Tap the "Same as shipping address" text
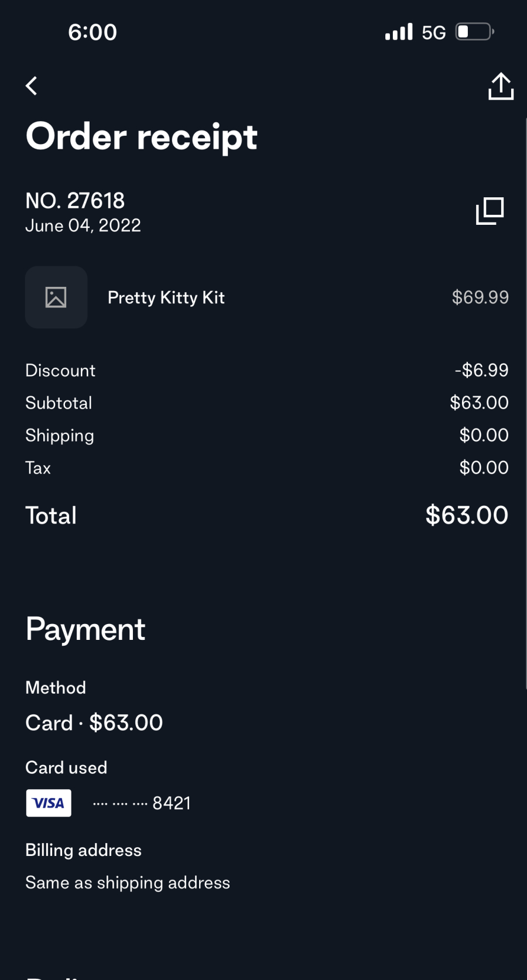The height and width of the screenshot is (980, 527). point(128,882)
